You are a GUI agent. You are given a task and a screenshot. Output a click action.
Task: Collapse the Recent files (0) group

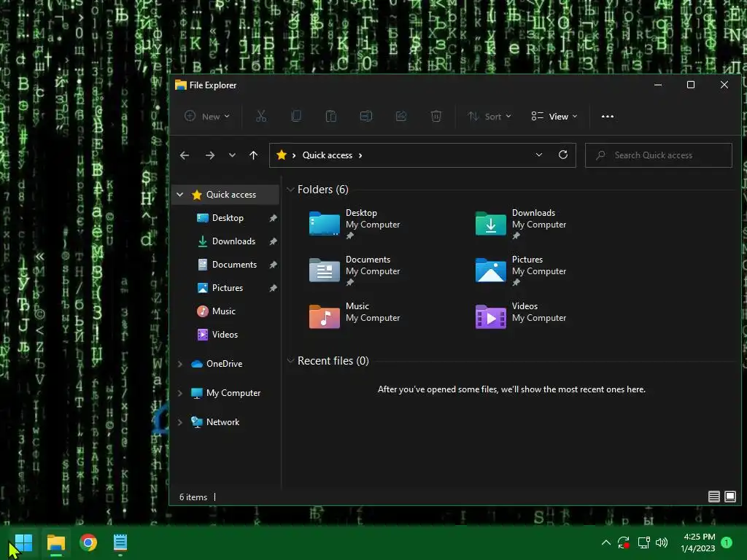(x=290, y=360)
